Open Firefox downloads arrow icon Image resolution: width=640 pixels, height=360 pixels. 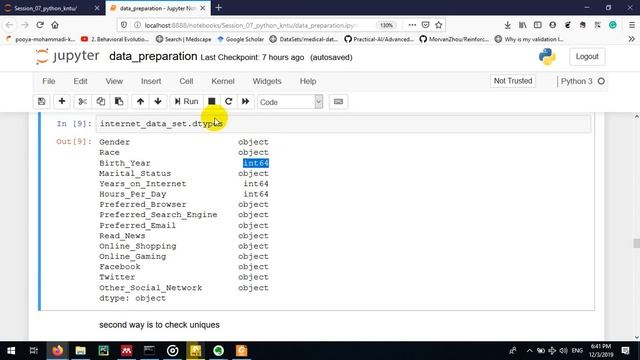tap(507, 25)
